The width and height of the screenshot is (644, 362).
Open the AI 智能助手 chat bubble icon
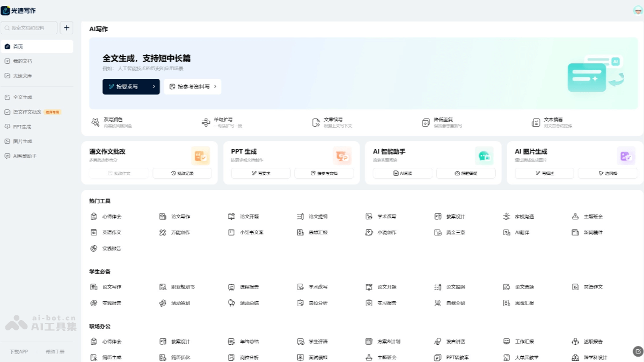(x=484, y=156)
